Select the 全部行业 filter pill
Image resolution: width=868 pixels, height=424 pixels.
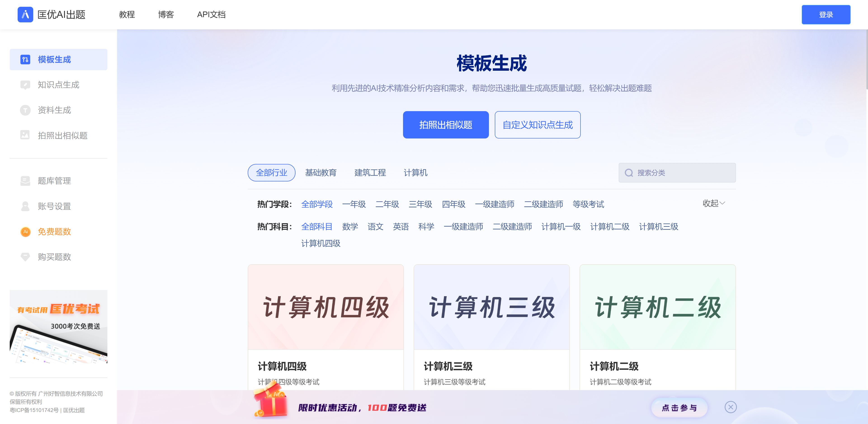(x=271, y=173)
